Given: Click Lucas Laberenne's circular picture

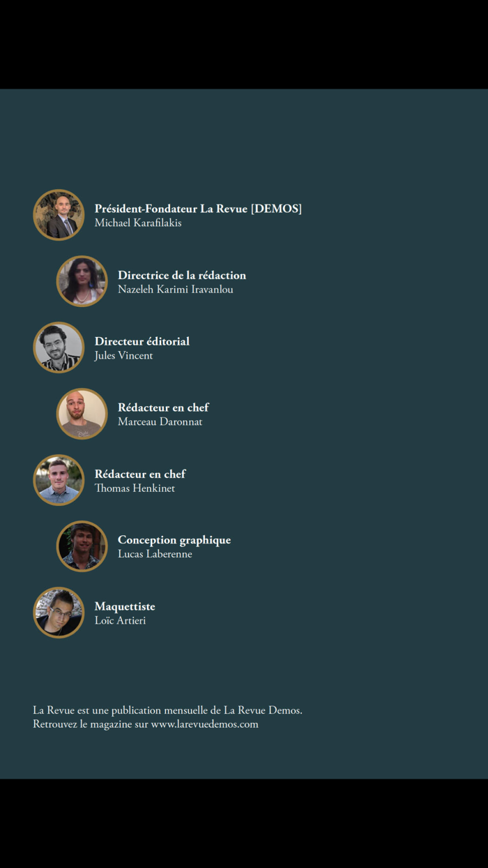Looking at the screenshot, I should point(82,546).
